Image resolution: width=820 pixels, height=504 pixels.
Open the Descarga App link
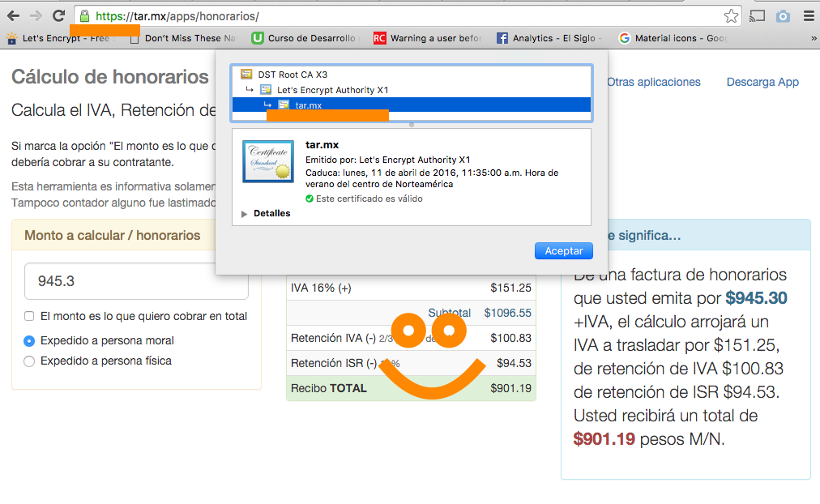pos(763,82)
